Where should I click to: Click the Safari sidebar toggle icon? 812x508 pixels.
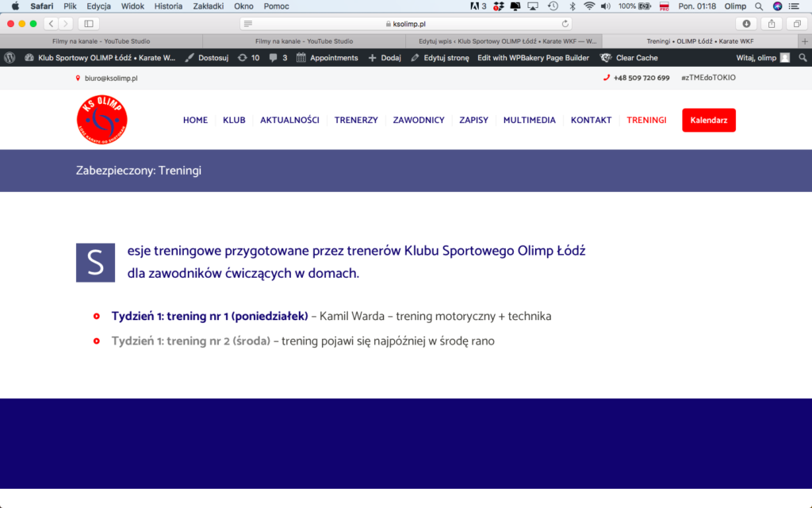click(88, 24)
